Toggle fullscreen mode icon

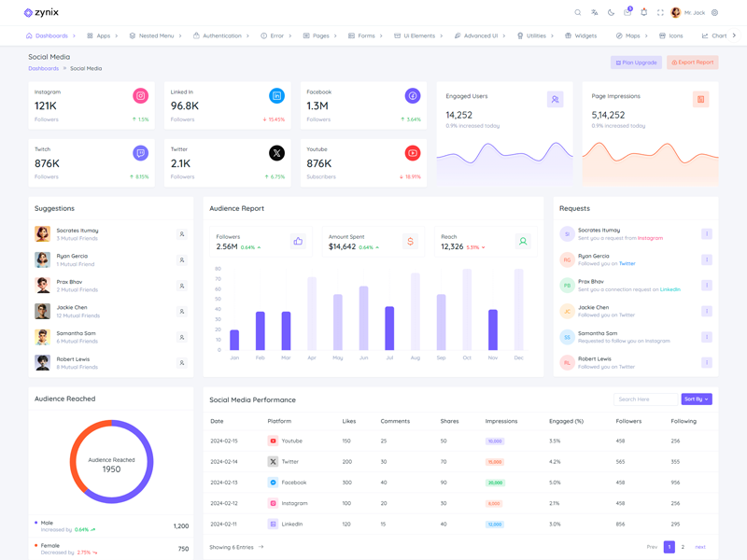pos(660,13)
